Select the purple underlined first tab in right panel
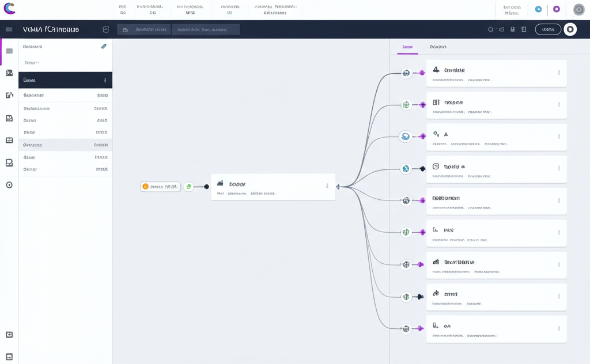The height and width of the screenshot is (364, 590). [407, 47]
